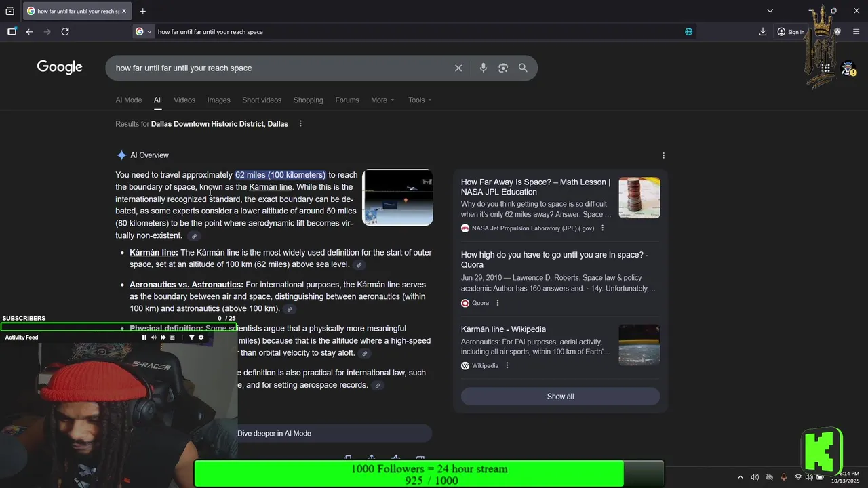Open the Activity Feed filter
Viewport: 868px width, 488px height.
click(191, 338)
